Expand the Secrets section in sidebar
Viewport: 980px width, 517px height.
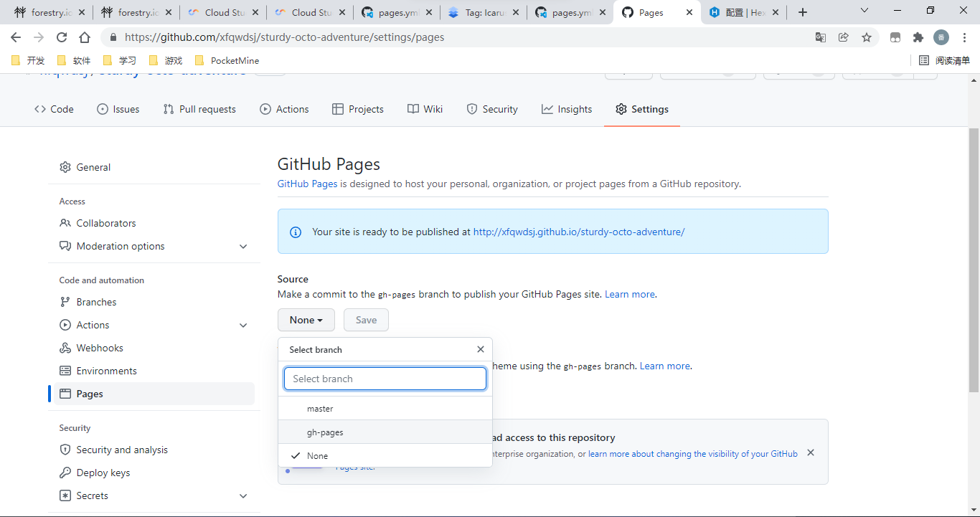154,495
